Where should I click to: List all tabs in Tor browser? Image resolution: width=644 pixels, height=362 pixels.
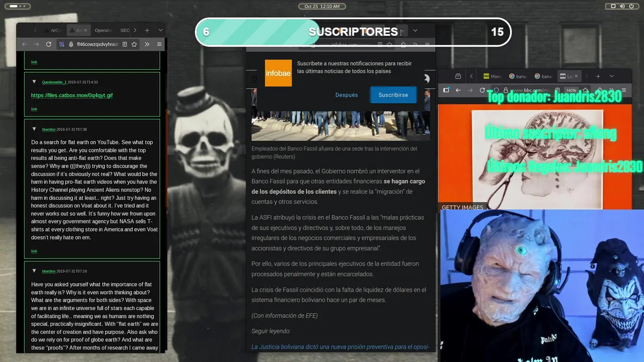[x=160, y=30]
